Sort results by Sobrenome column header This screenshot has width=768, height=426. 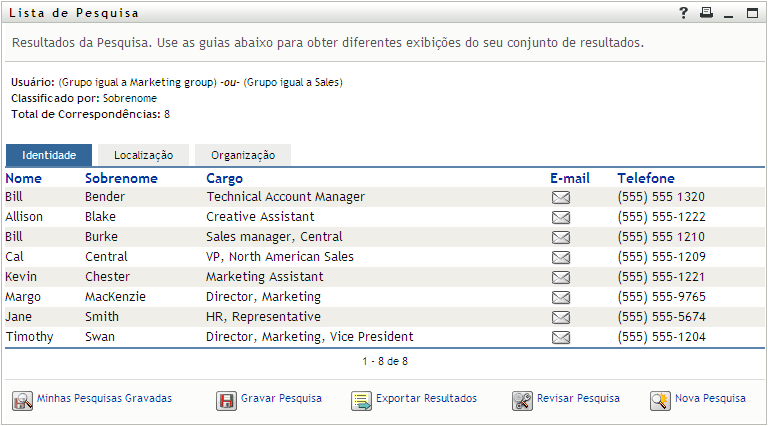click(121, 178)
